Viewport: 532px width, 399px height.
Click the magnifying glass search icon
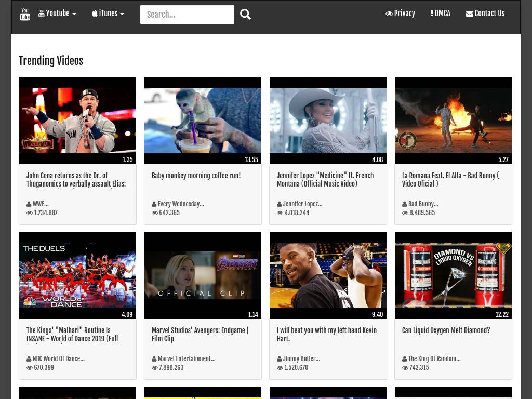click(x=245, y=14)
